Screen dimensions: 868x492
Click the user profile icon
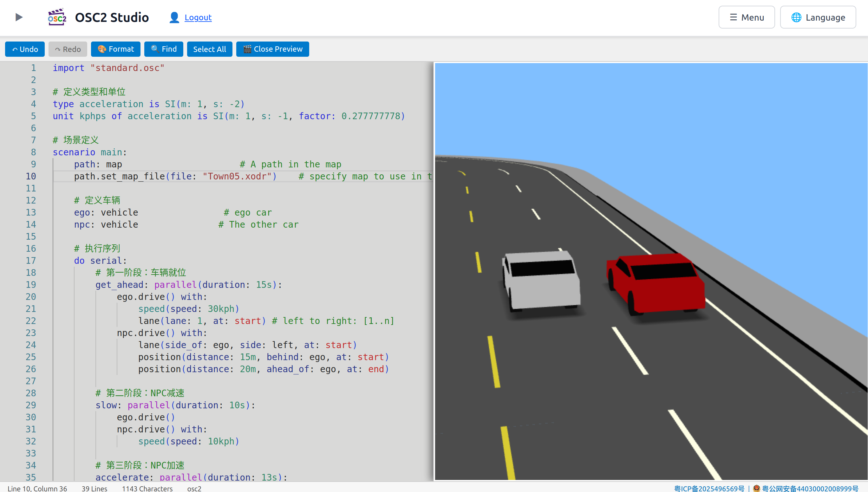pos(174,17)
